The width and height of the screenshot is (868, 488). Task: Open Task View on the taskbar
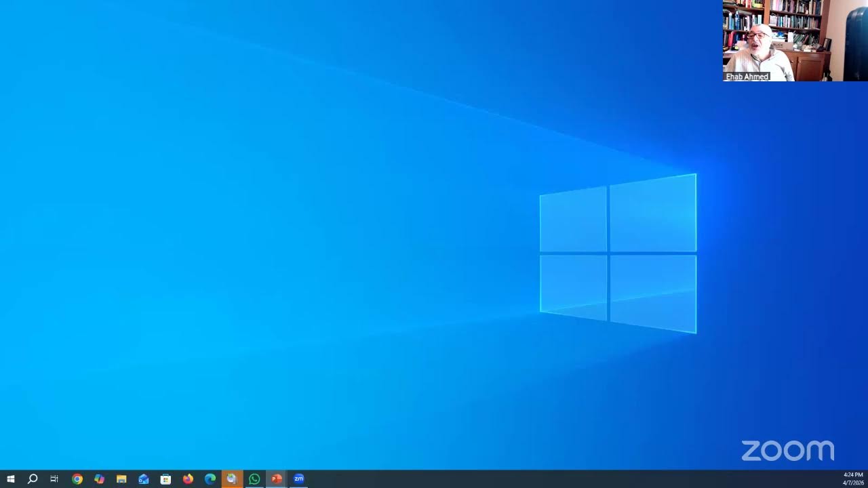pyautogui.click(x=54, y=479)
